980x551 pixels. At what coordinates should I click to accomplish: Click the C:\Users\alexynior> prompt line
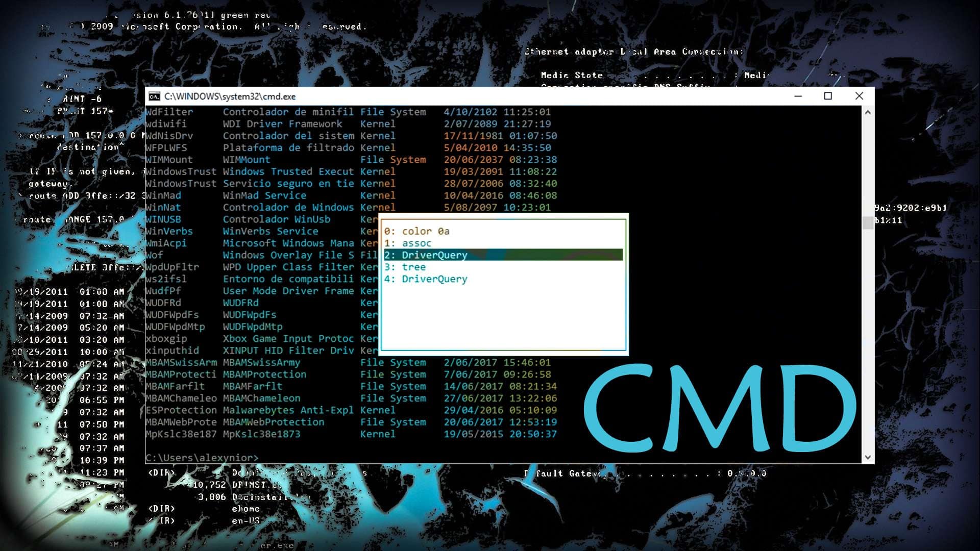tap(202, 458)
